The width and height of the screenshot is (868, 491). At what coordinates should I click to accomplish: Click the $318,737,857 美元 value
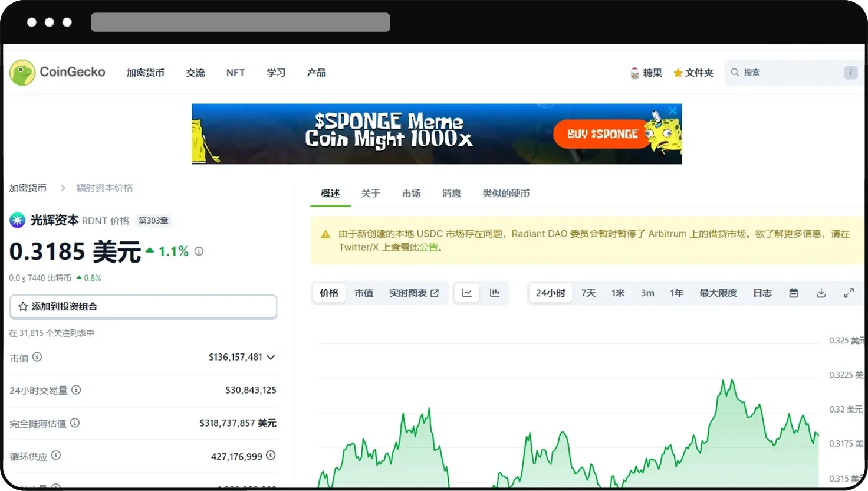[x=238, y=423]
